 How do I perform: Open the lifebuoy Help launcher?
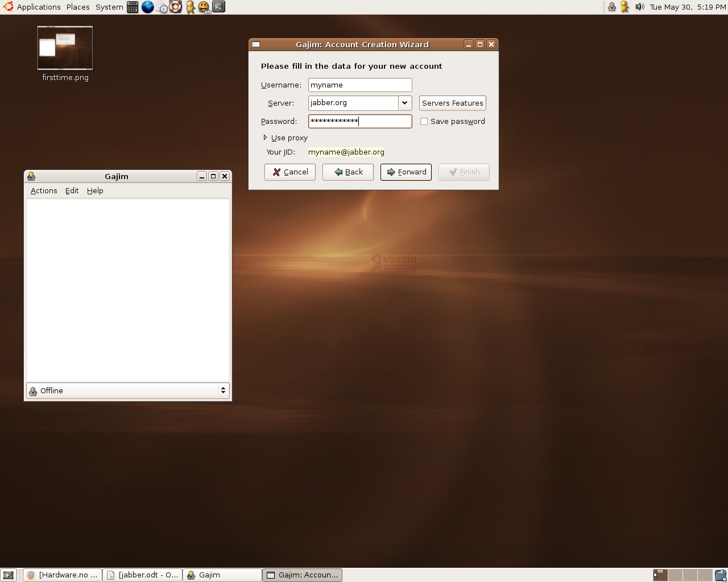(176, 7)
